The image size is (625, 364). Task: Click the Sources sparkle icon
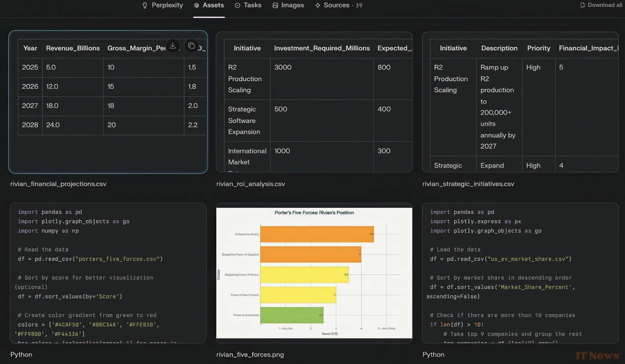[318, 6]
